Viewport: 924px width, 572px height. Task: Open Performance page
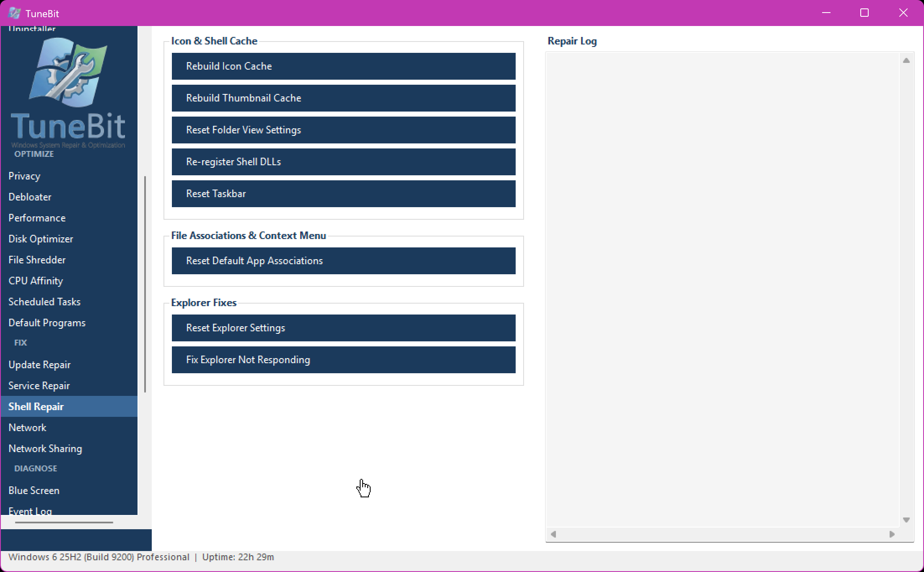pyautogui.click(x=69, y=218)
